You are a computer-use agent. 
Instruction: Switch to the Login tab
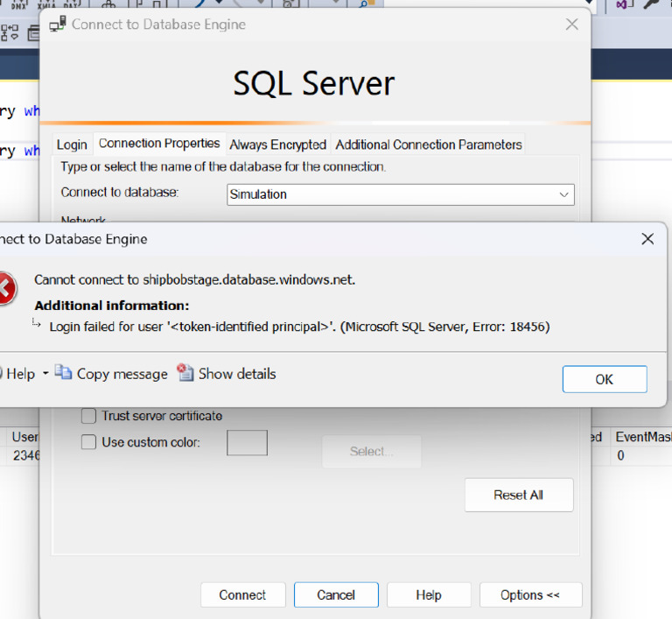click(x=72, y=144)
